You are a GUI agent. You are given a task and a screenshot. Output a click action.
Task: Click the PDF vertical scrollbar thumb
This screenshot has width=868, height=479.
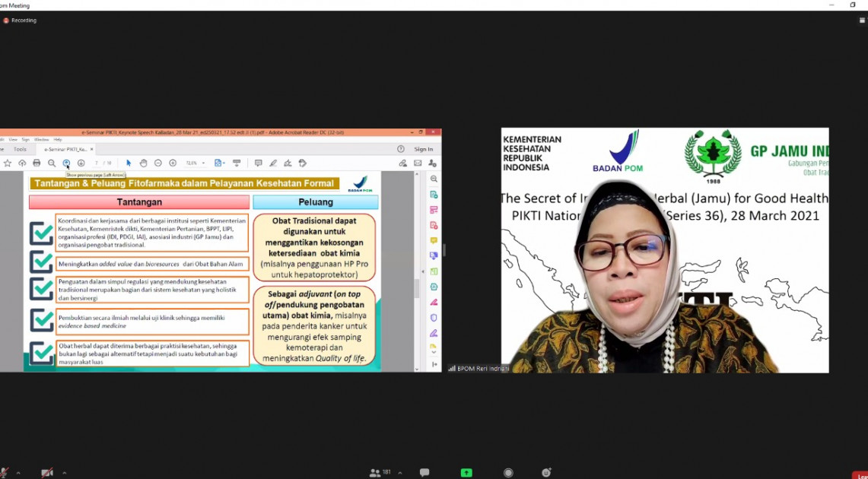pos(416,289)
